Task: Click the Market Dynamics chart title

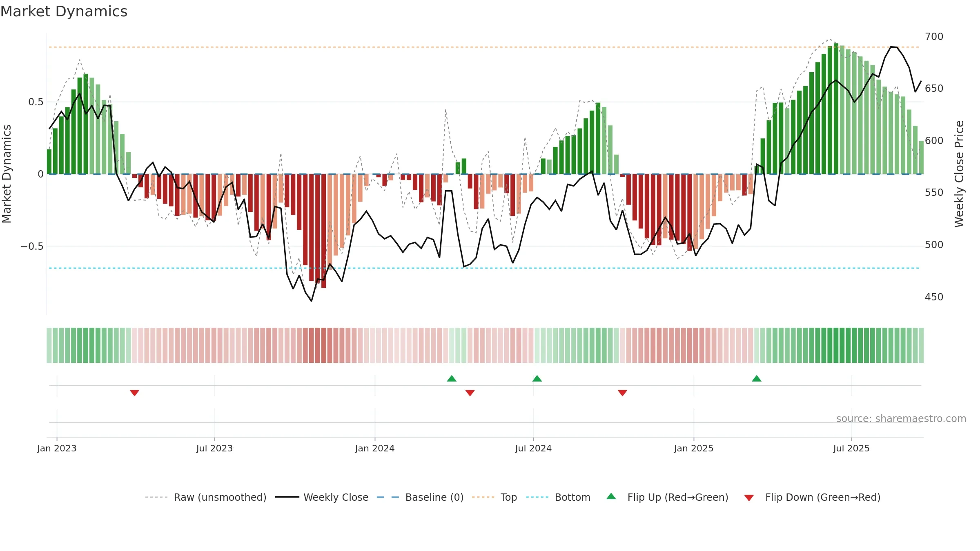Action: click(64, 11)
